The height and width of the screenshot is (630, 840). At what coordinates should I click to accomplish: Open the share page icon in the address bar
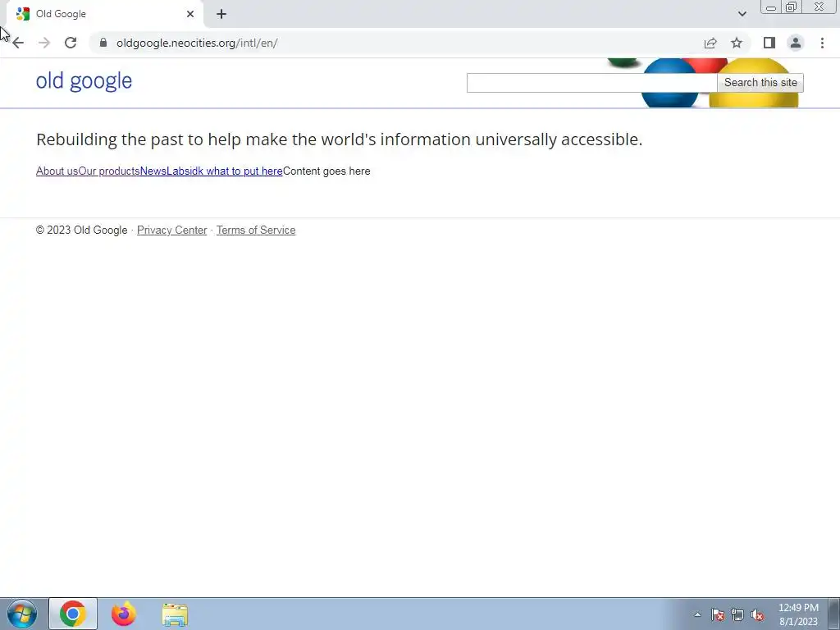[710, 43]
